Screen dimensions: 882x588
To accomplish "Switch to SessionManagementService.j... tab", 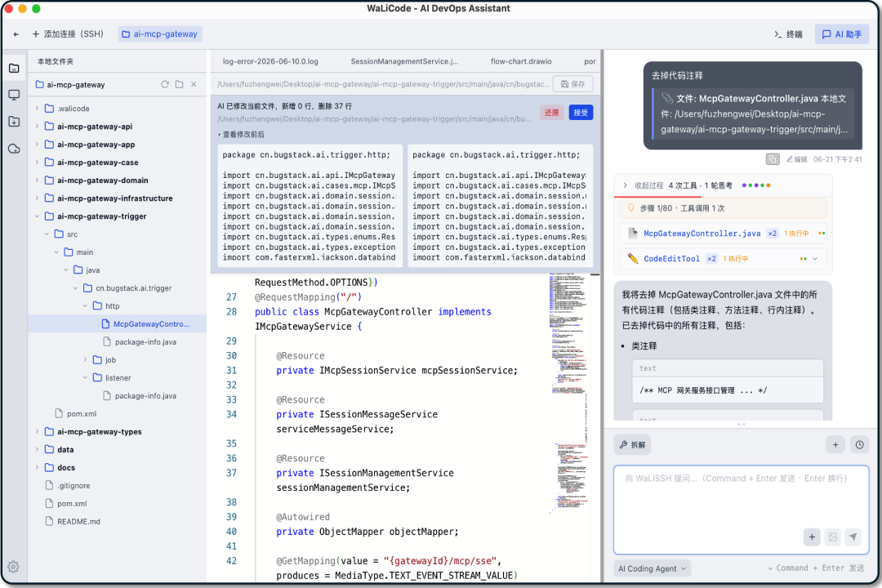I will [x=404, y=61].
